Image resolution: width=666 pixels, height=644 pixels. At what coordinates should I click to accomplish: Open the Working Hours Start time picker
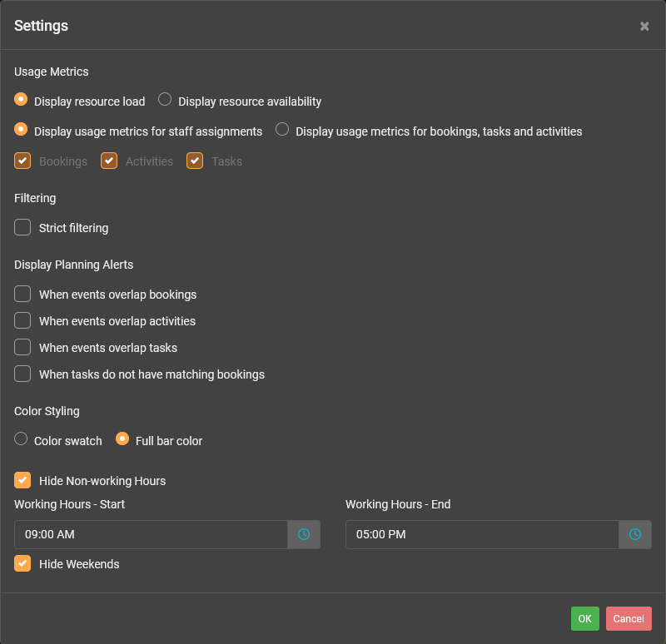pyautogui.click(x=304, y=534)
